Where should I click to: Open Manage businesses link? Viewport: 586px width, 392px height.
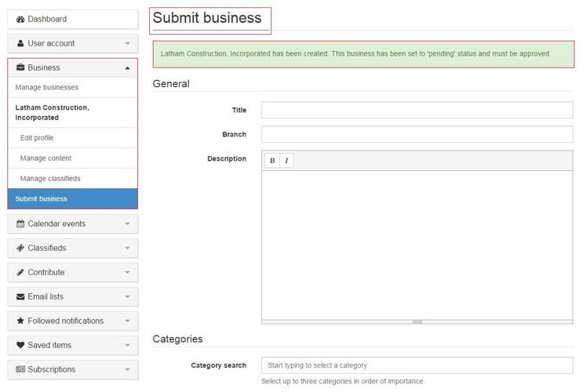pyautogui.click(x=47, y=87)
